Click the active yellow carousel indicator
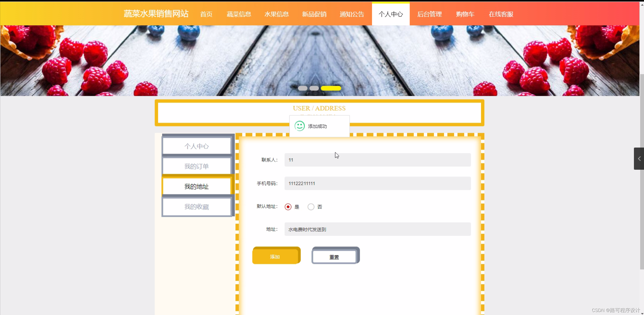This screenshot has height=315, width=644. pyautogui.click(x=331, y=88)
